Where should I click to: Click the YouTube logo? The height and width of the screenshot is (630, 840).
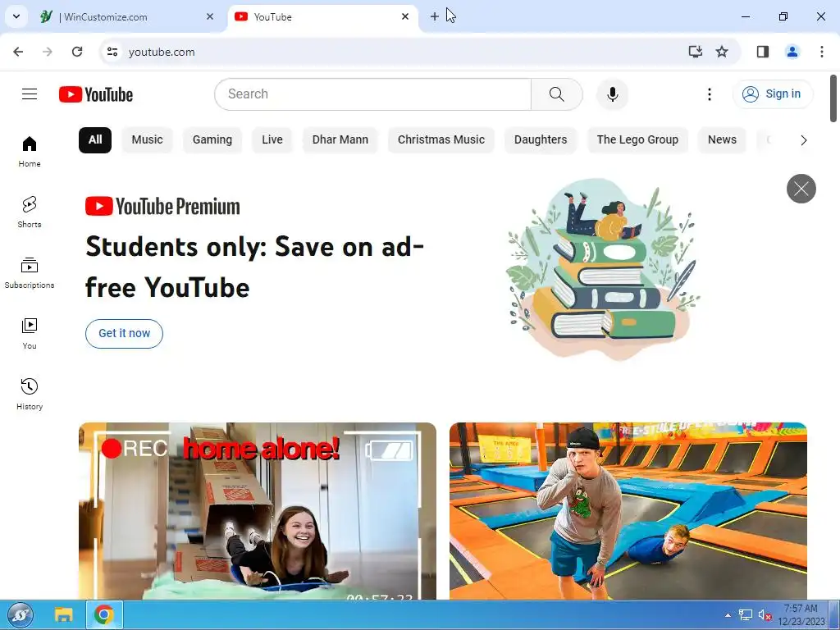[96, 94]
